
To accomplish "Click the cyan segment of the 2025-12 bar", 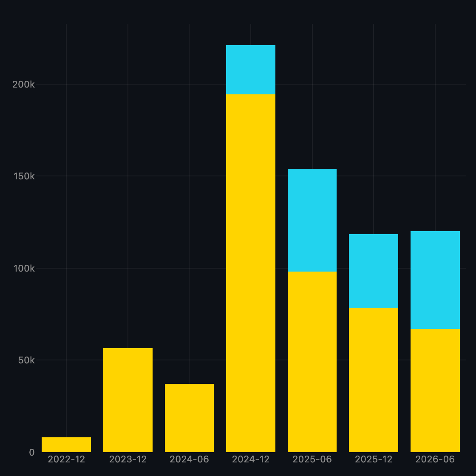I will click(374, 271).
